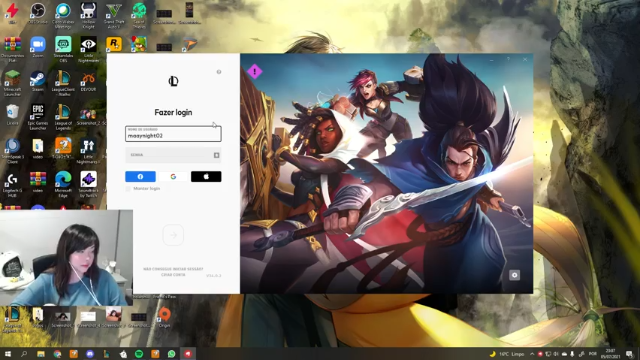640x360 pixels.
Task: Open Google Chrome from the taskbar
Action: (x=57, y=354)
